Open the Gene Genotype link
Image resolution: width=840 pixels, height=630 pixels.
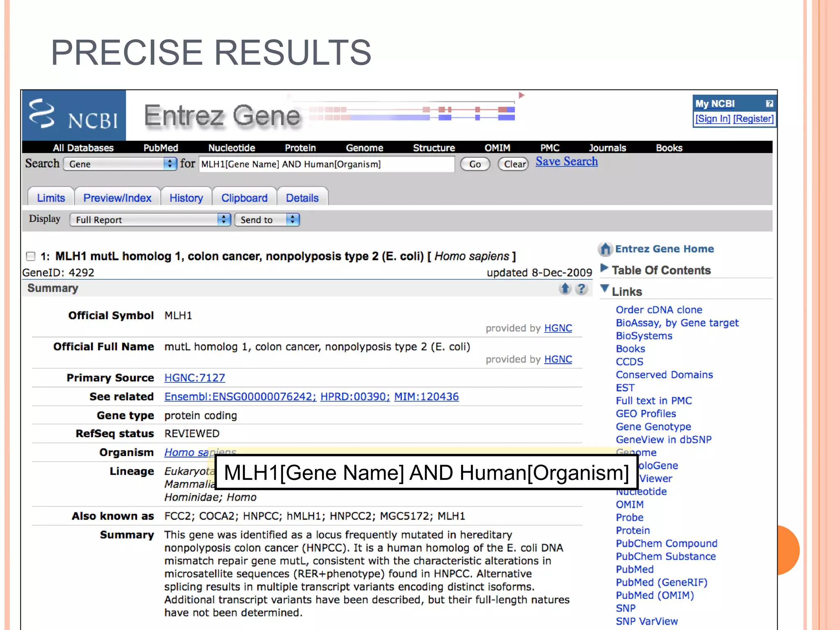click(653, 427)
